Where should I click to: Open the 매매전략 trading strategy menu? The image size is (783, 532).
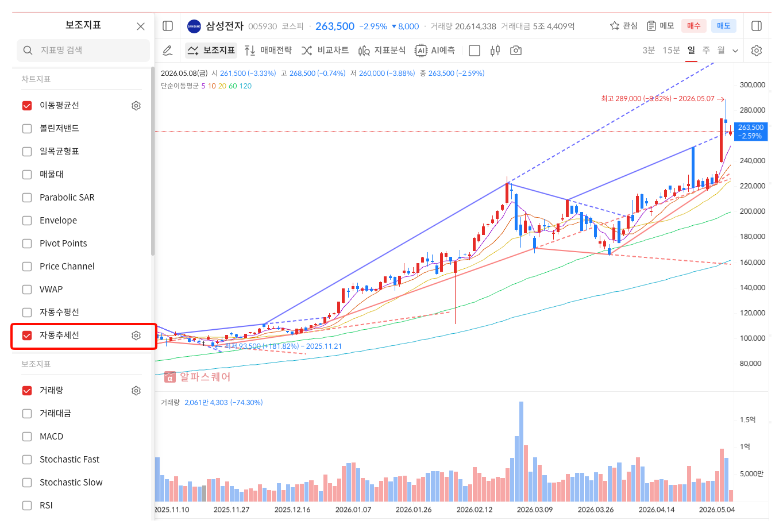[x=268, y=51]
